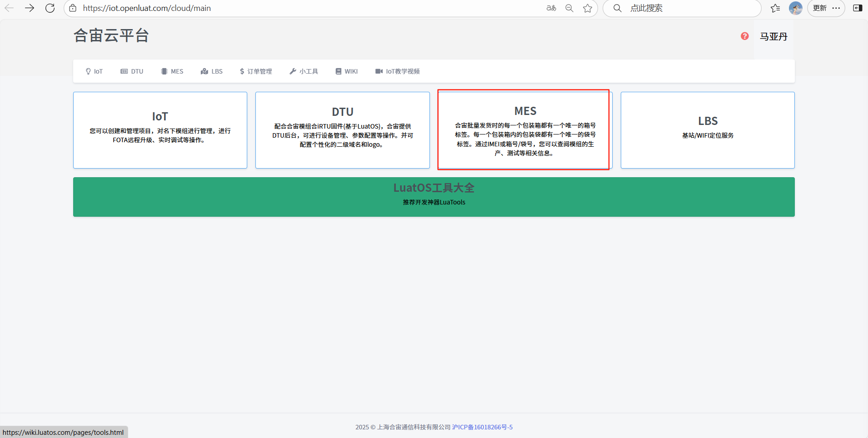
Task: Open the IoT教学视频 menu item
Action: (x=398, y=71)
